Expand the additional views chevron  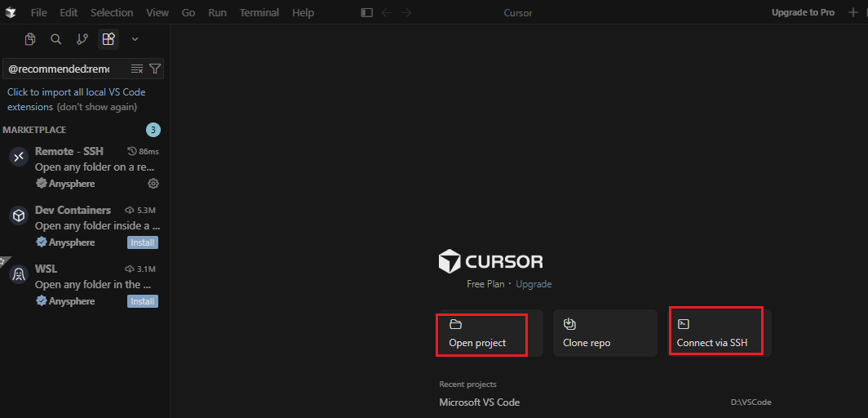[x=135, y=38]
